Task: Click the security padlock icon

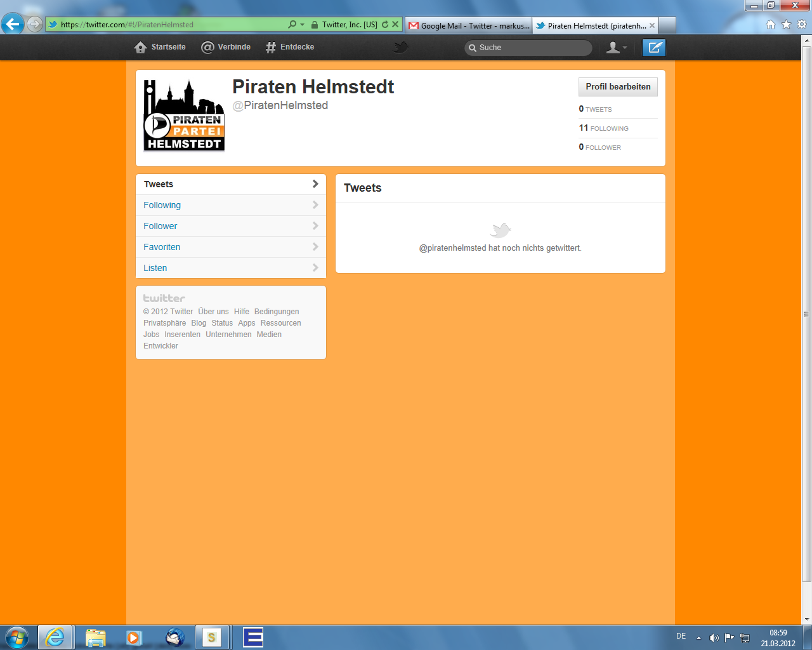Action: (x=315, y=24)
